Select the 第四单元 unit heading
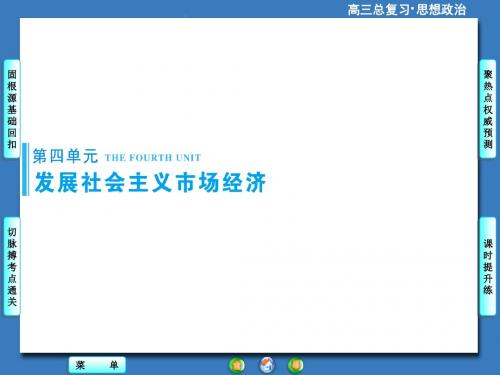The height and width of the screenshot is (375, 500). 65,156
